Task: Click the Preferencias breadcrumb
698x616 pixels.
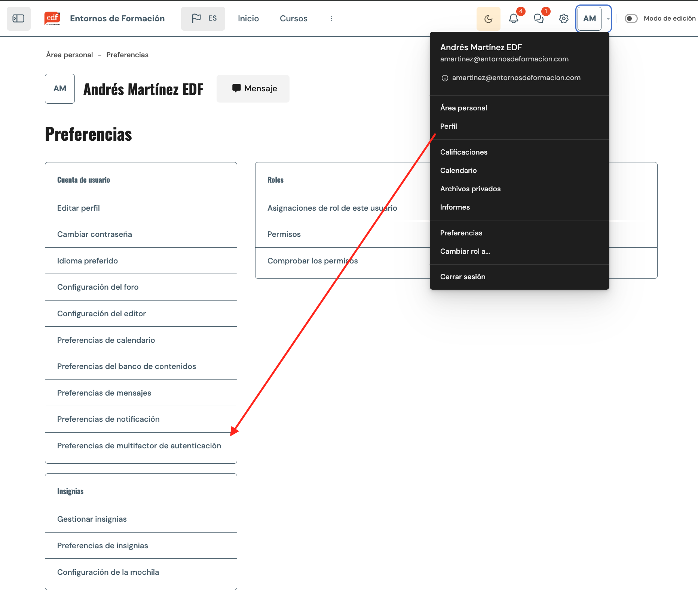Action: tap(127, 55)
